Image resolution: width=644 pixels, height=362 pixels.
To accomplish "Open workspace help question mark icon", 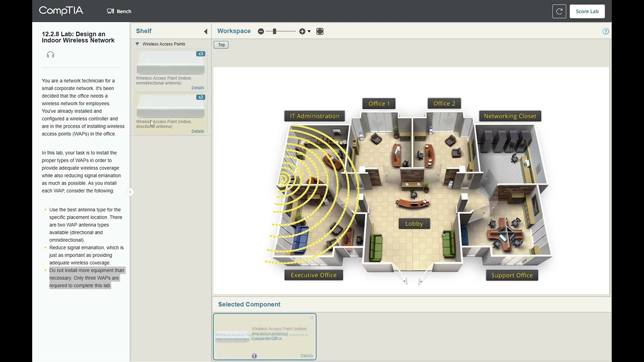I will [605, 31].
